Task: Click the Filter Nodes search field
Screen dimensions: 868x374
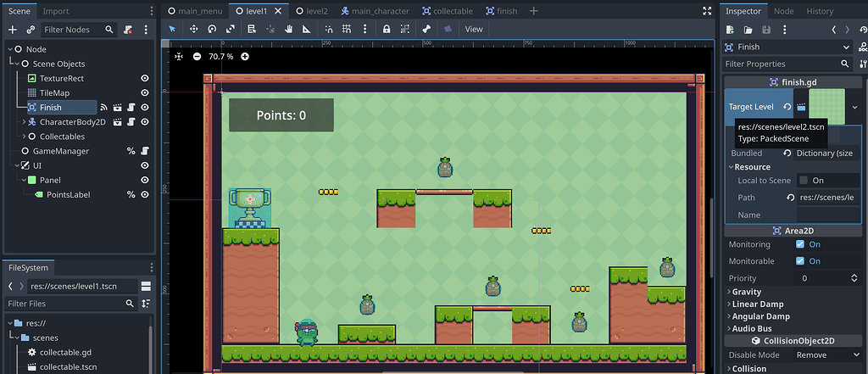Action: [x=79, y=30]
